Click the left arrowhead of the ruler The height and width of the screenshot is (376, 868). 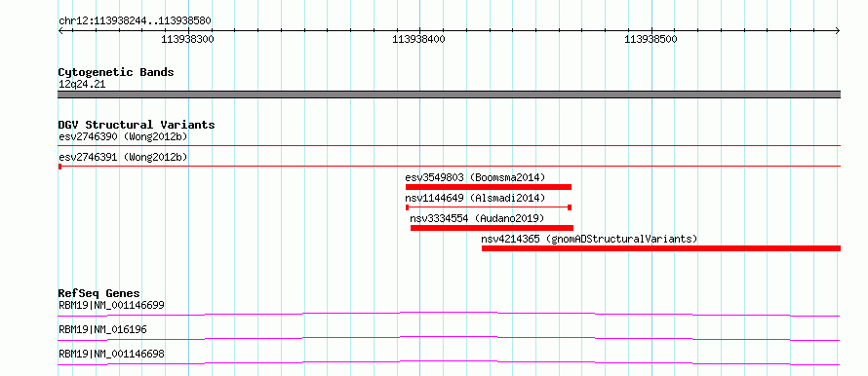[x=60, y=31]
